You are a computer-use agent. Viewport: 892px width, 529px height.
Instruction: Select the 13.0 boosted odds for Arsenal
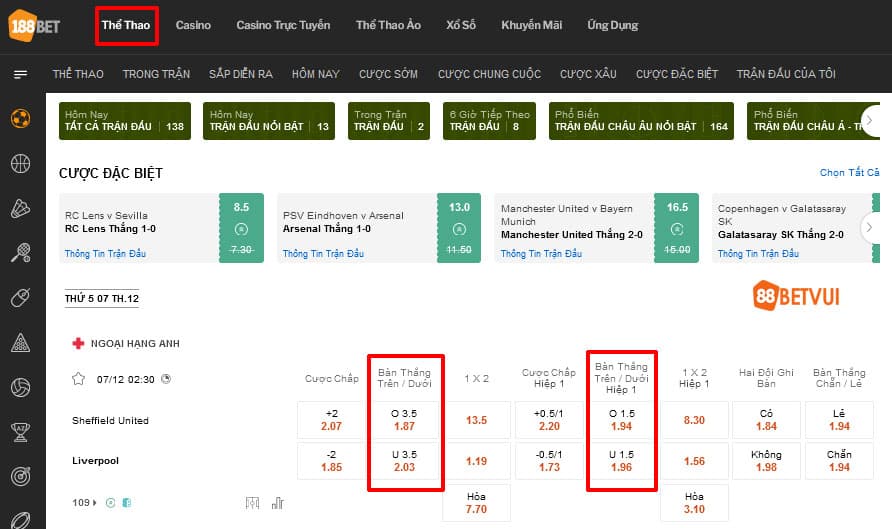tap(459, 228)
